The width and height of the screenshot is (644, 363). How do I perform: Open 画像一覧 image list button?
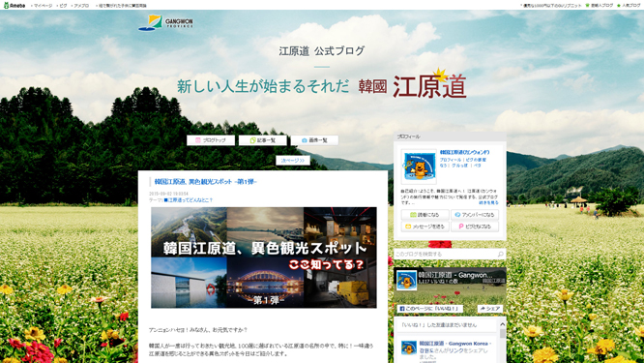point(314,140)
